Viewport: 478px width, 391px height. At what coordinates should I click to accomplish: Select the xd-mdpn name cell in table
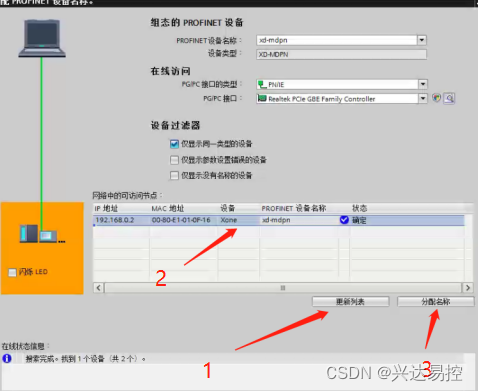coord(276,220)
